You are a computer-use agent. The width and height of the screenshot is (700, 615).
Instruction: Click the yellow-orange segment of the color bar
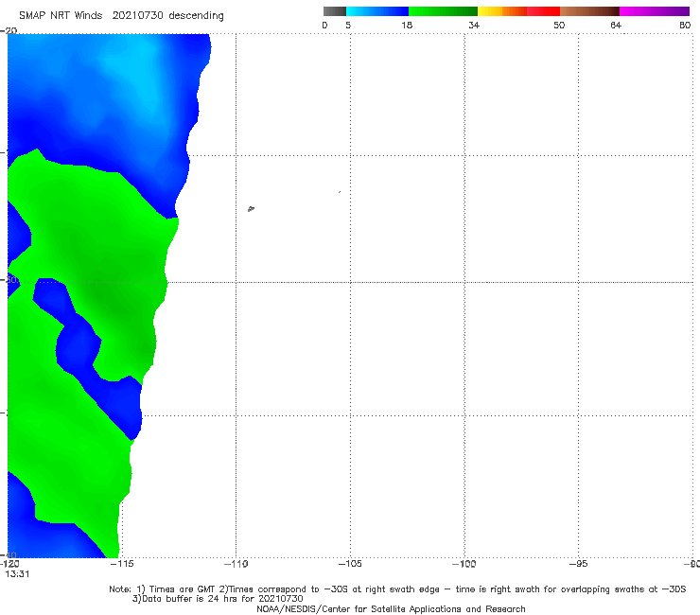point(502,11)
